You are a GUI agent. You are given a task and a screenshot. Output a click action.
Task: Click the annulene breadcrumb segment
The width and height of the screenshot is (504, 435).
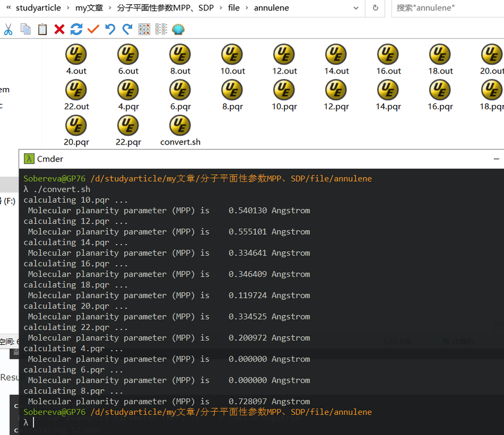[x=271, y=8]
